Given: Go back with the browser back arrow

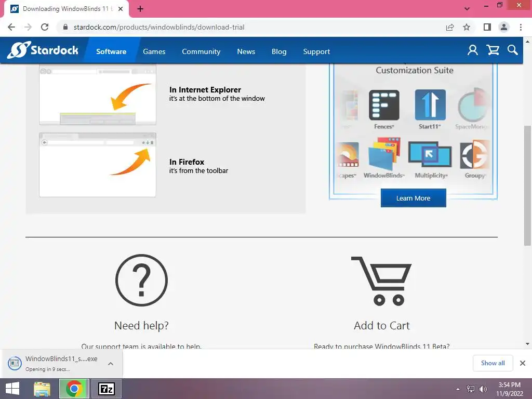Looking at the screenshot, I should [x=11, y=27].
